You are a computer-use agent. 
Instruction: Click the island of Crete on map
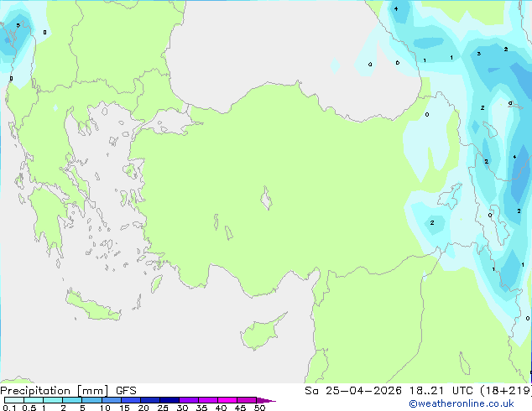(93, 305)
